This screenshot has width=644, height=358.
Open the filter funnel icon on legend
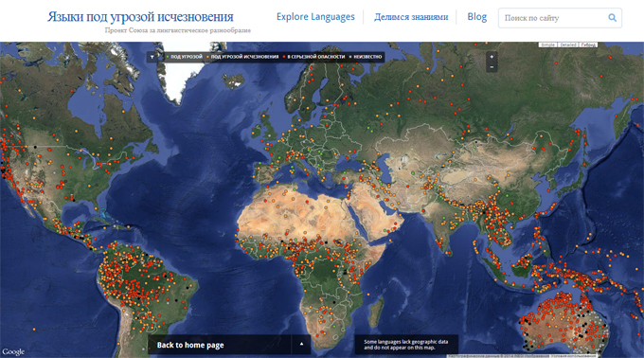(x=152, y=57)
